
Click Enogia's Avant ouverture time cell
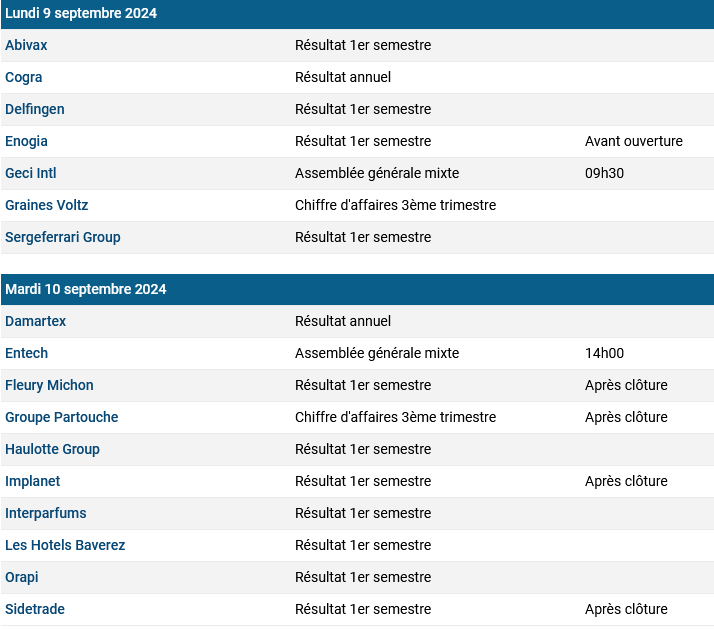pos(634,141)
